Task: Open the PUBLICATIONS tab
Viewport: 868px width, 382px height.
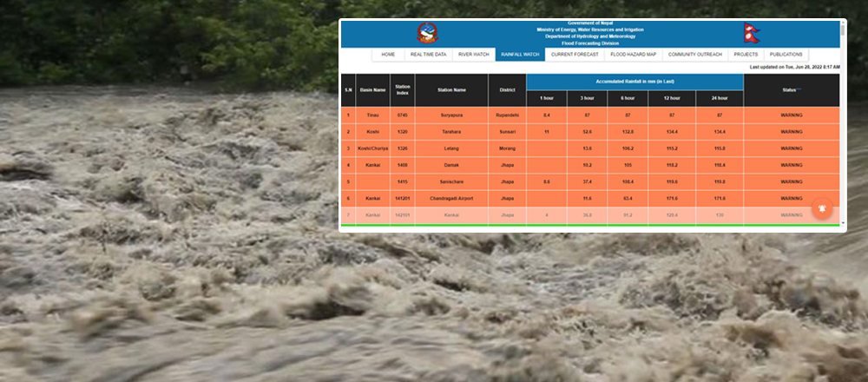Action: [786, 55]
